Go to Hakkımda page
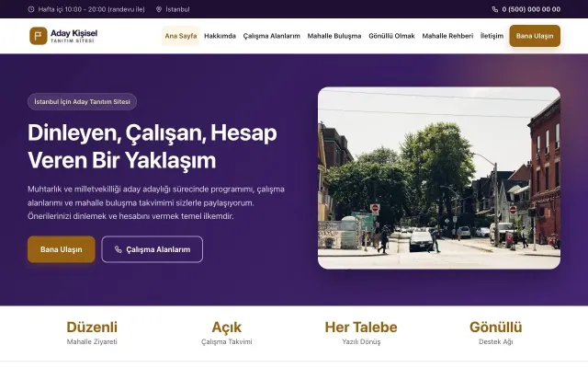 pyautogui.click(x=220, y=36)
